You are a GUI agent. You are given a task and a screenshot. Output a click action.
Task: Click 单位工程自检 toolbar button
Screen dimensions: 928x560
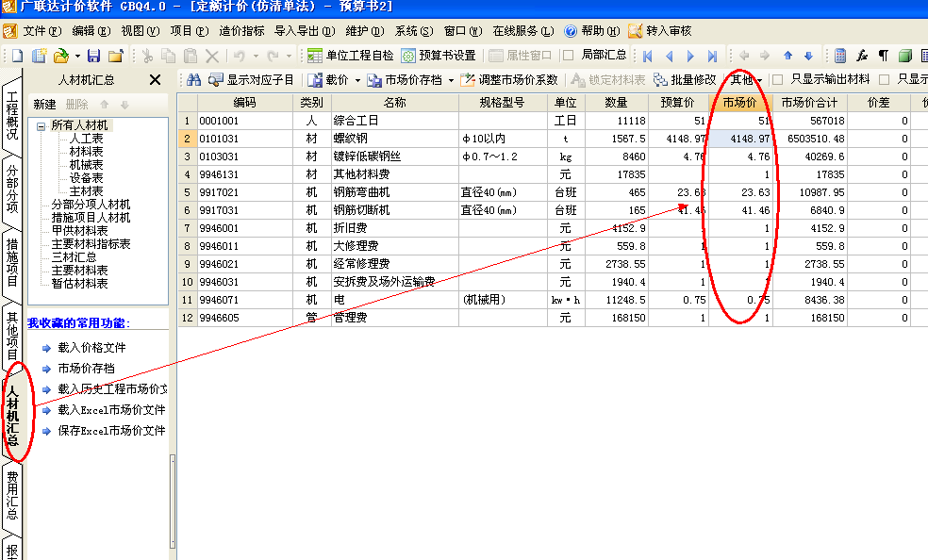tap(351, 55)
